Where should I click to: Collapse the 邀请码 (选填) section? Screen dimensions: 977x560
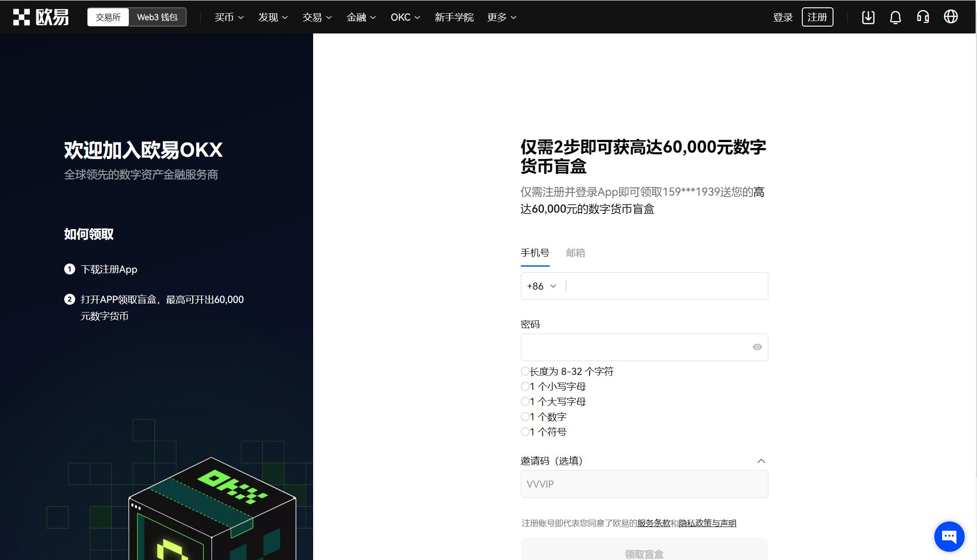tap(761, 461)
